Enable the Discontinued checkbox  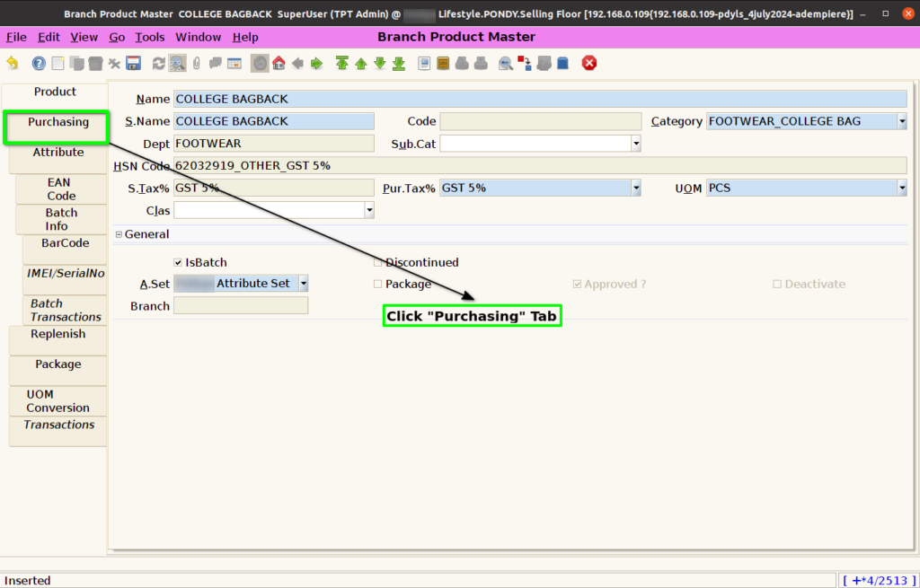[x=378, y=263]
